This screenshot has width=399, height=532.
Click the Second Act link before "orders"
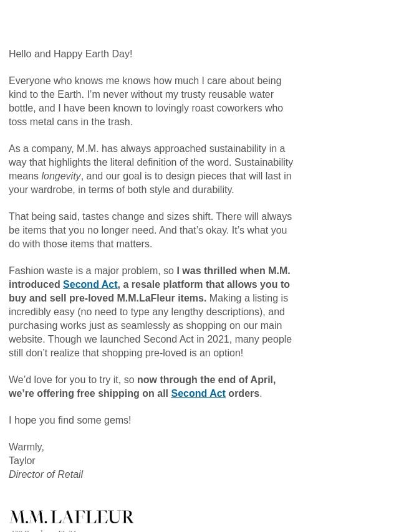pyautogui.click(x=198, y=394)
